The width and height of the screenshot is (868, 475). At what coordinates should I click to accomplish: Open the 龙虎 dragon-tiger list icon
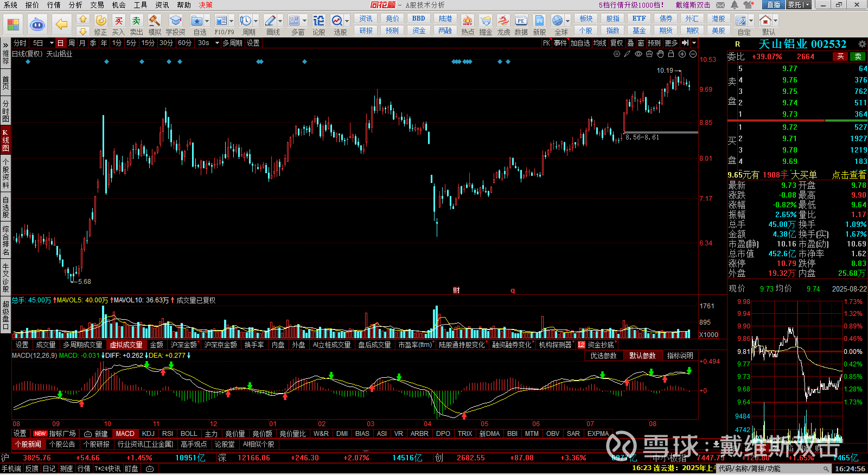pyautogui.click(x=503, y=25)
